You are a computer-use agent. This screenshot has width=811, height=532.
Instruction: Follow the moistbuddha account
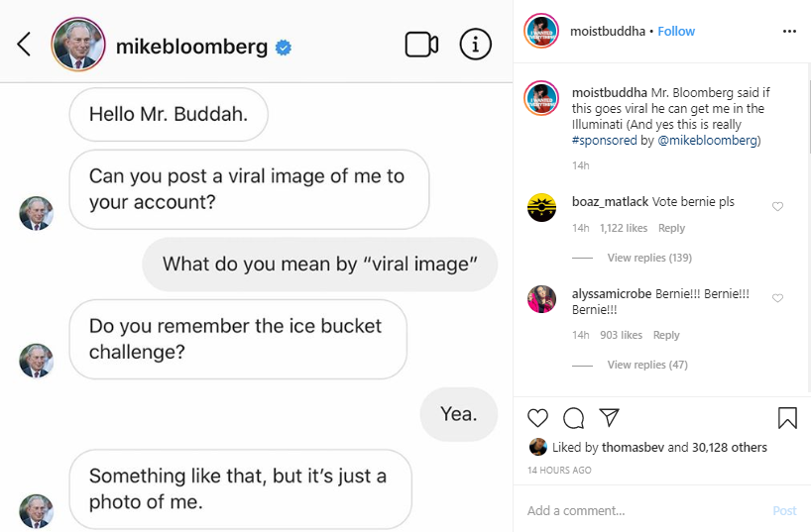(676, 32)
